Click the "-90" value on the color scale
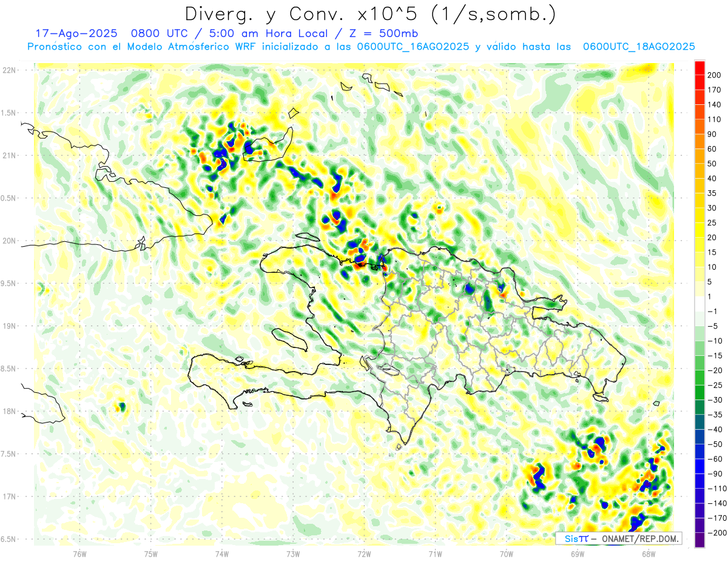 point(715,473)
